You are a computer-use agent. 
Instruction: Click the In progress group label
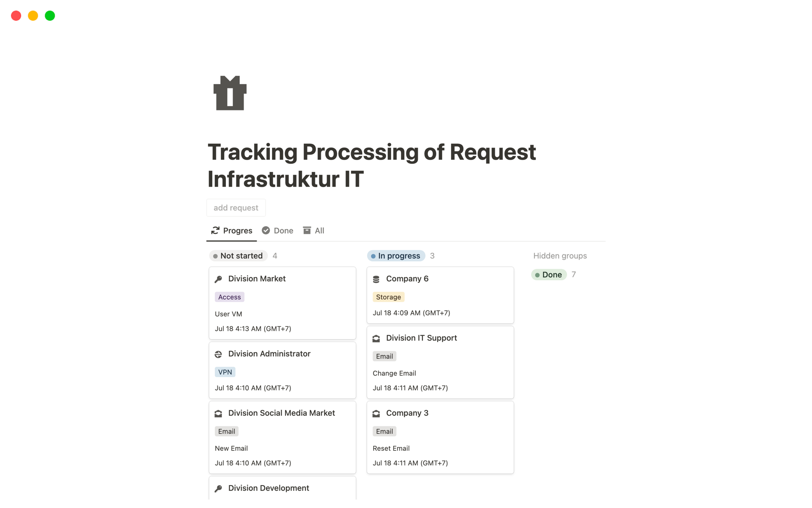(x=396, y=256)
